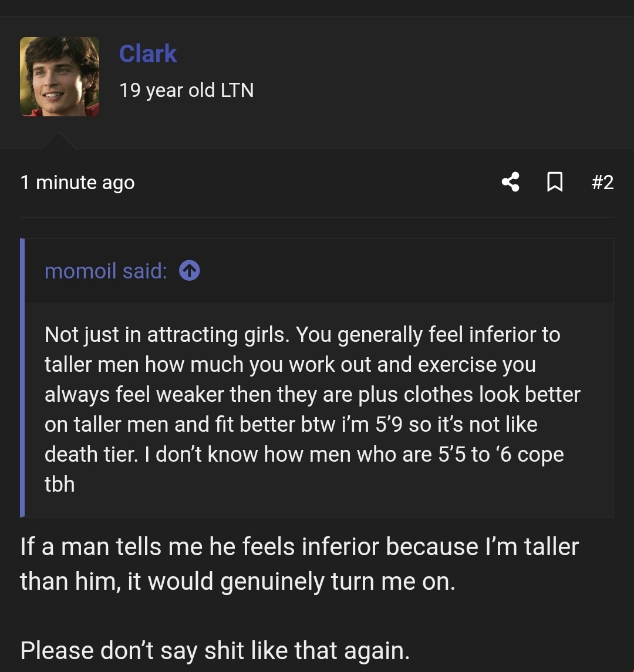Click the quoted line starting 'Not just in attracting girls'
This screenshot has height=672, width=634.
point(302,335)
